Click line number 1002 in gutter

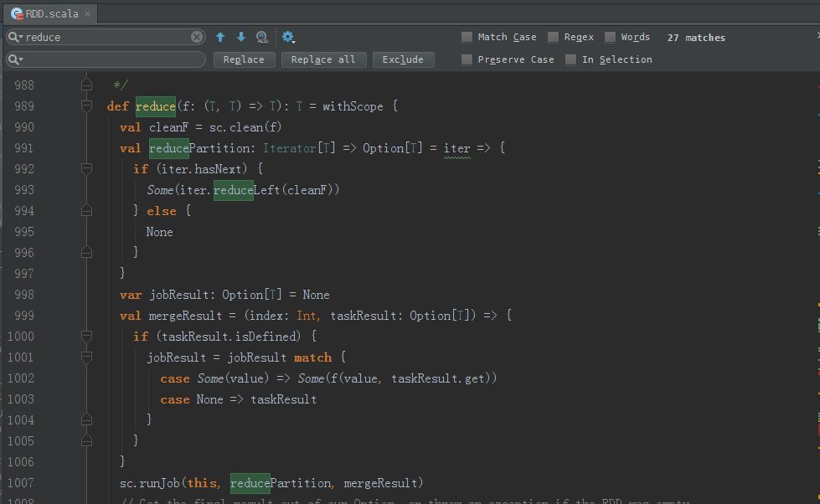coord(21,378)
